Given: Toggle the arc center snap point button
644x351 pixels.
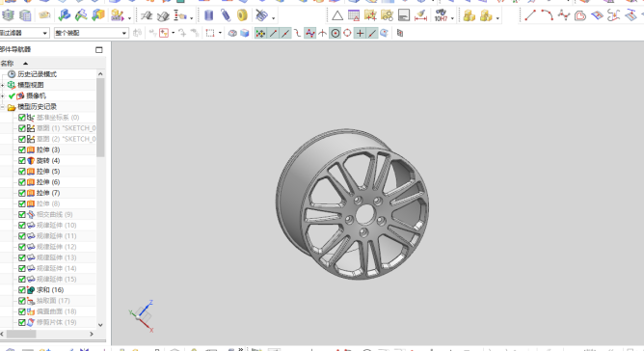Looking at the screenshot, I should (335, 33).
